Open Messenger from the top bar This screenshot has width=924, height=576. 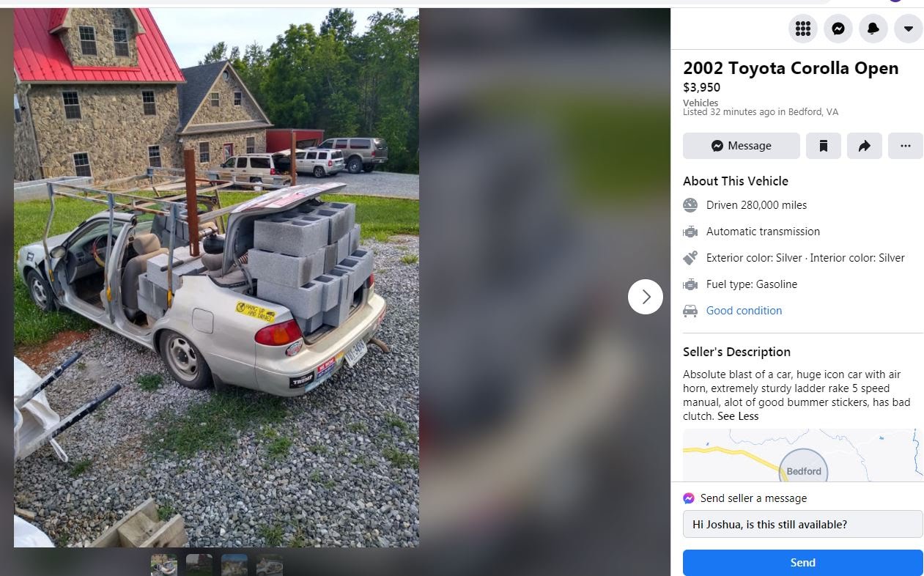click(x=838, y=29)
